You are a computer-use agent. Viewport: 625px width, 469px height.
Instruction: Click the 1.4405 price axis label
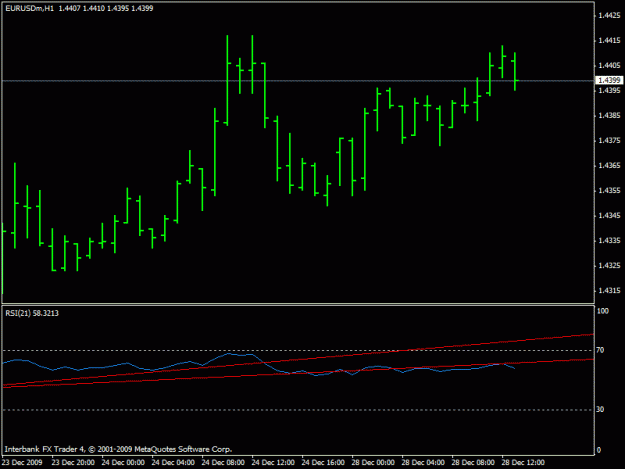point(609,65)
